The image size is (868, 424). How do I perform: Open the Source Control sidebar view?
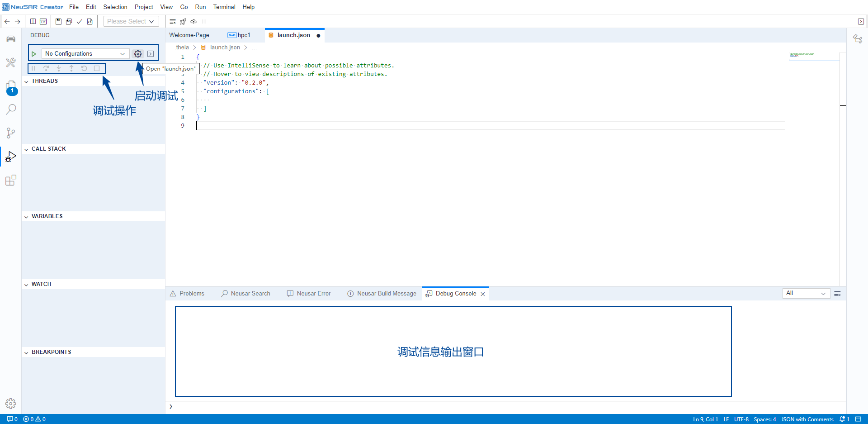click(11, 133)
